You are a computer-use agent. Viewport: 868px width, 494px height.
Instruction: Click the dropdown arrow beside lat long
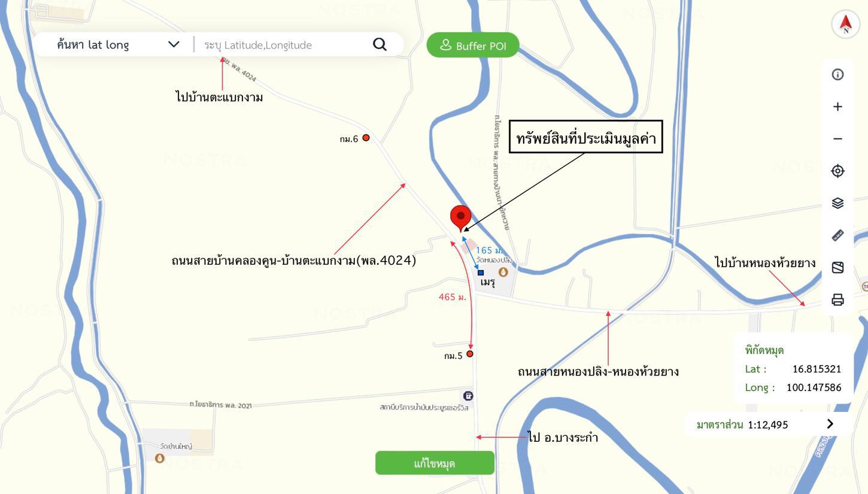[x=174, y=44]
